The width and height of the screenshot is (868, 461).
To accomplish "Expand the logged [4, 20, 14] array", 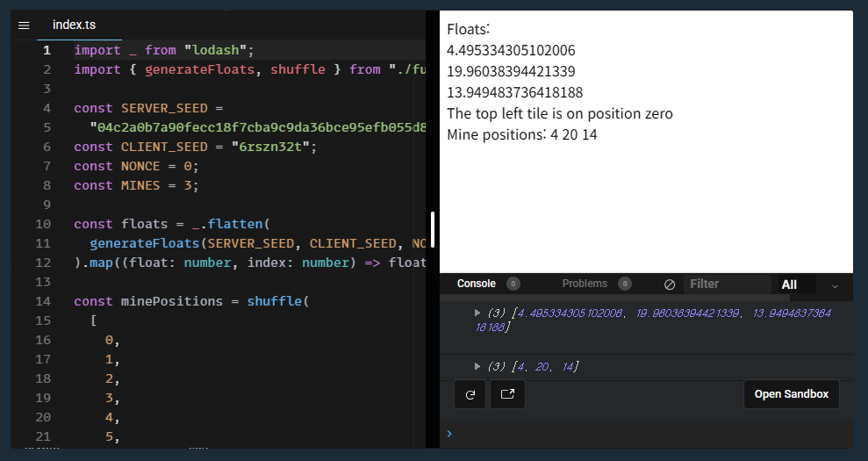I will click(x=477, y=366).
